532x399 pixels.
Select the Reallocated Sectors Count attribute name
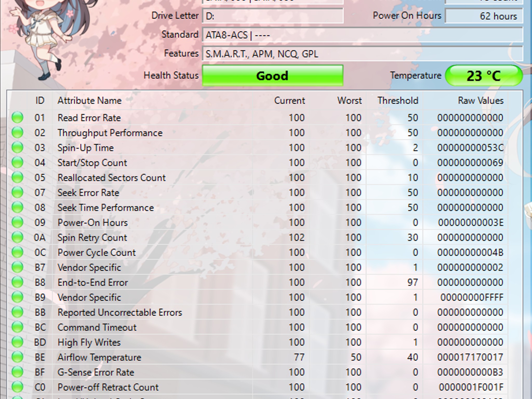tap(111, 178)
